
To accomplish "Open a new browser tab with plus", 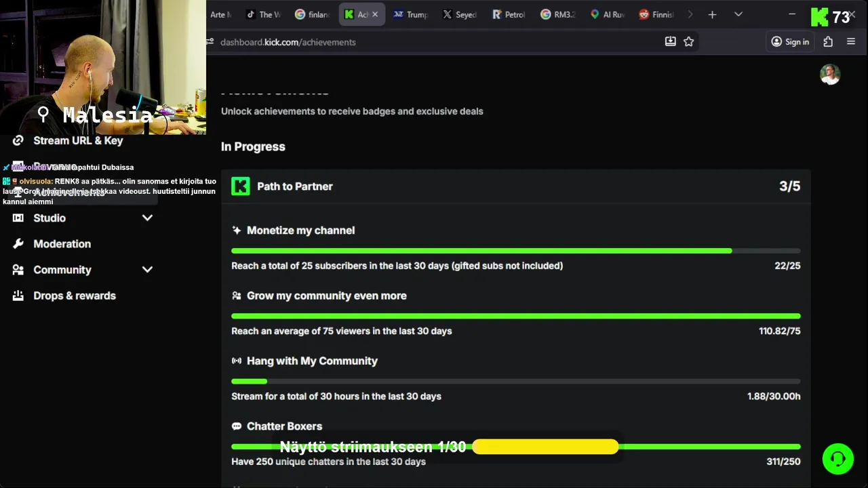I will pyautogui.click(x=712, y=14).
